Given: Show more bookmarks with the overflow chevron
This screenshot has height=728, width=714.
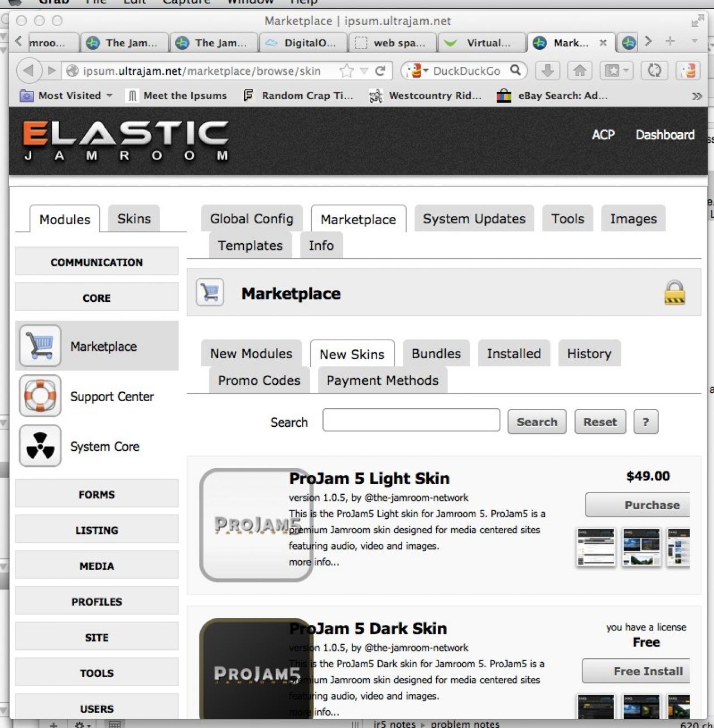Looking at the screenshot, I should click(697, 96).
